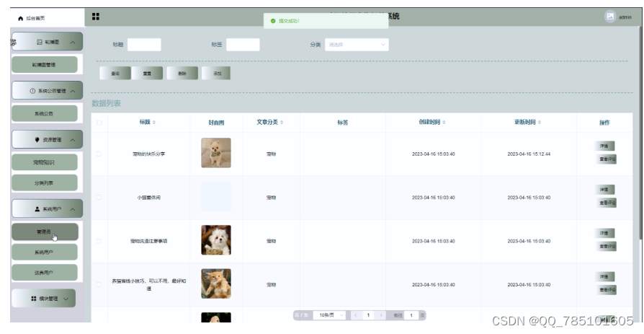Click the 重置 reset button

(147, 73)
